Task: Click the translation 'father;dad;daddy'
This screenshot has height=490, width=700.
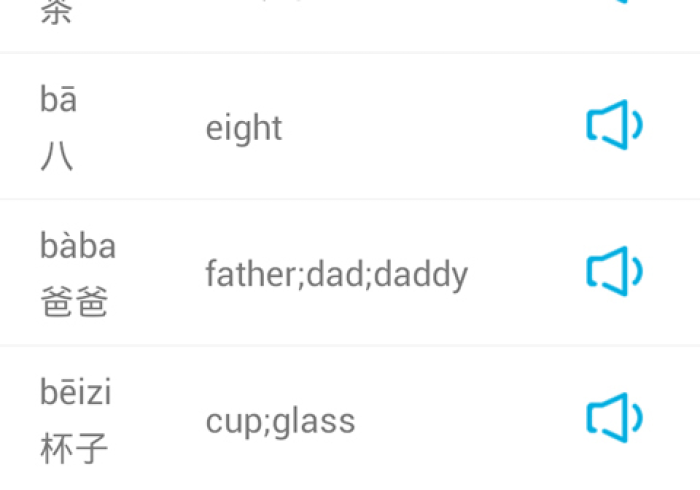Action: coord(336,274)
